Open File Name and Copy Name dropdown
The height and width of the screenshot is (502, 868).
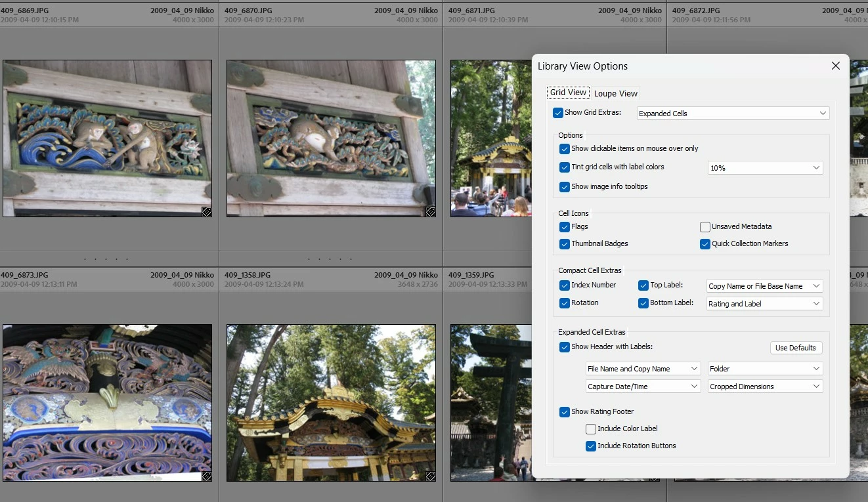(x=643, y=369)
